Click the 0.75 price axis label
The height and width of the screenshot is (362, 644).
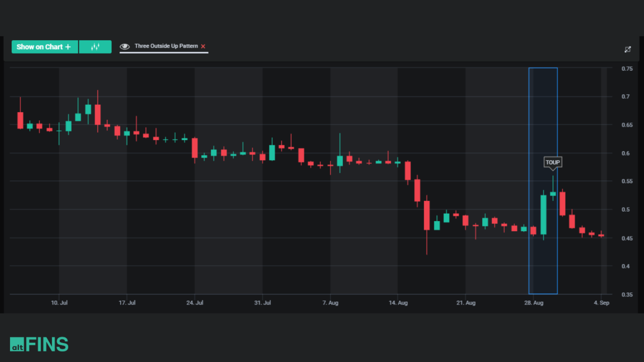pos(627,69)
